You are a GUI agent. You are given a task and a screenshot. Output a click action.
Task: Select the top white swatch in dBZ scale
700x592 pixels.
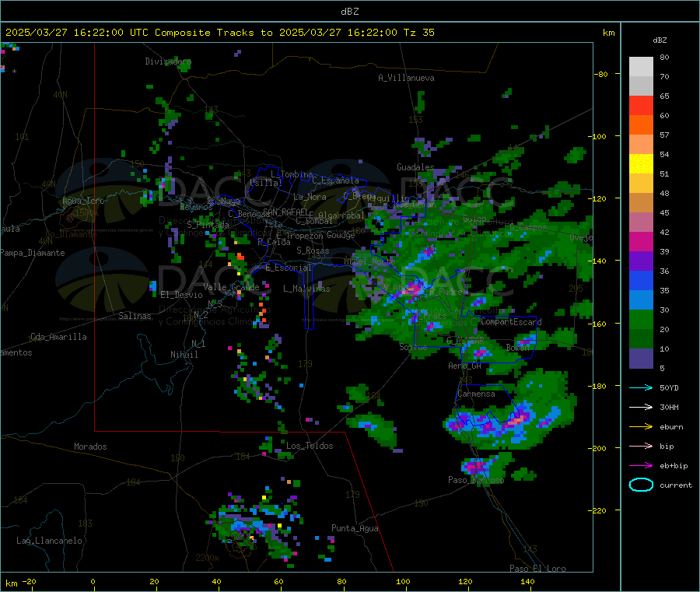pyautogui.click(x=641, y=67)
